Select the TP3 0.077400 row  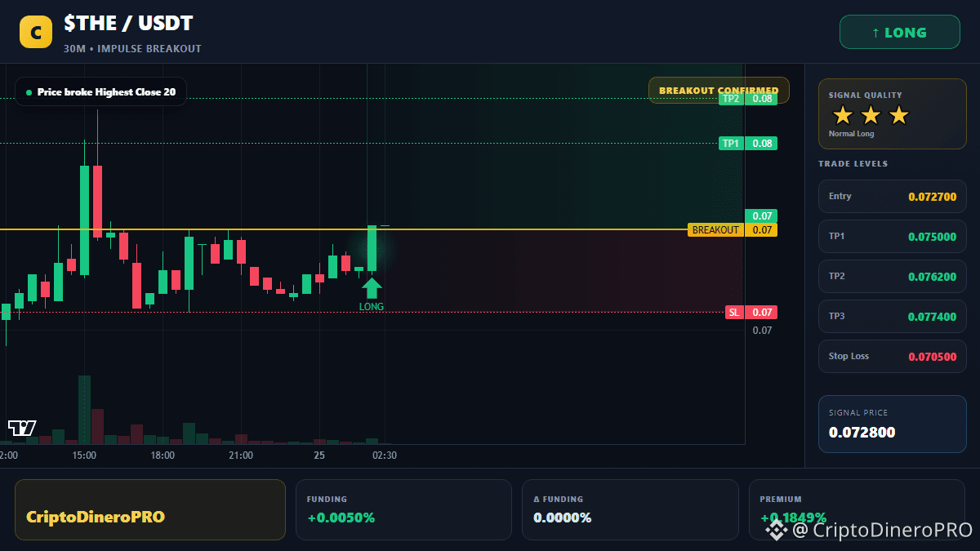tap(893, 317)
